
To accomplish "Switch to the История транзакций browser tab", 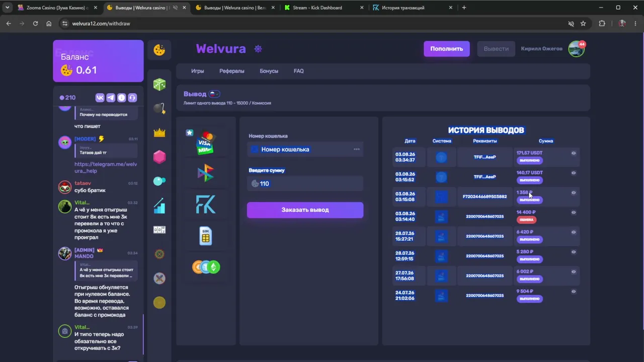I will point(413,8).
